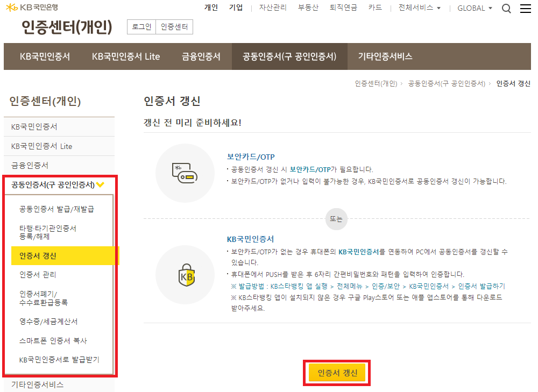
Task: Click the KB padlock certificate icon
Action: 186,275
